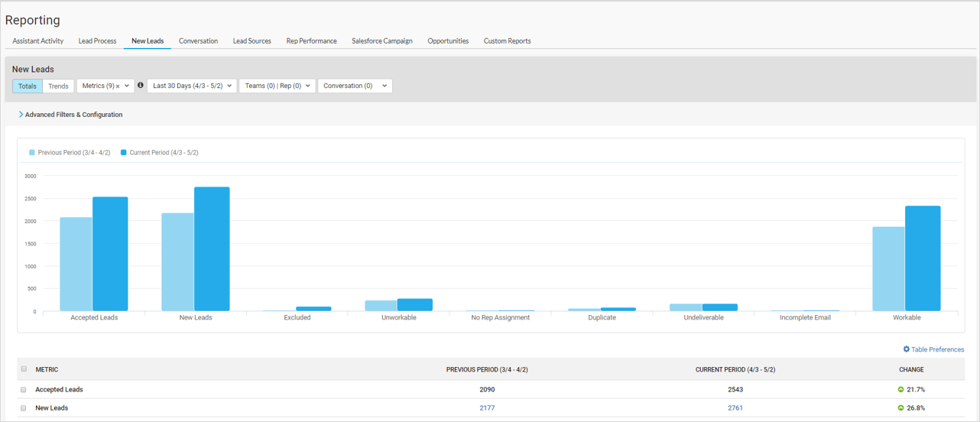Viewport: 980px width, 422px height.
Task: Open the Metrics (9) dropdown
Action: coord(105,86)
